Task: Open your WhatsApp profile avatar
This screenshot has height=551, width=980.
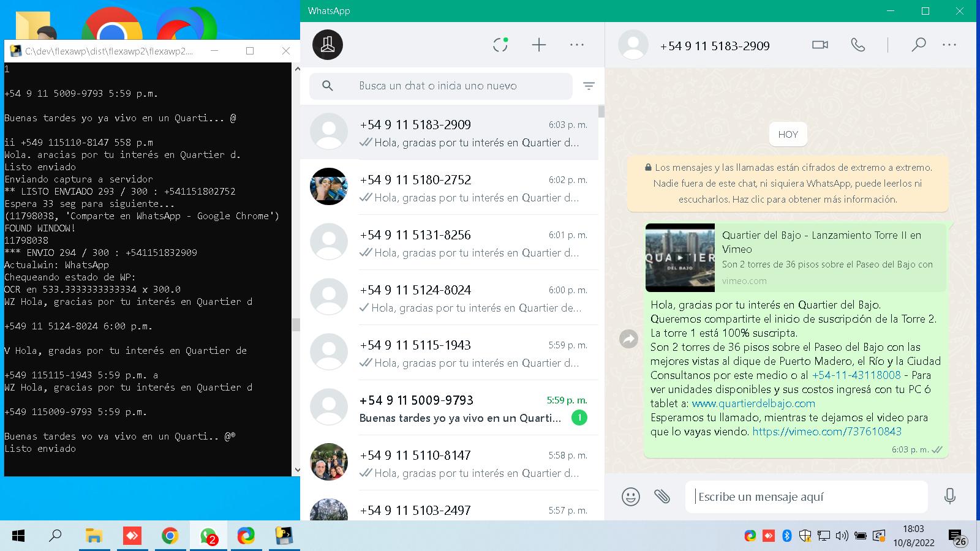Action: click(x=328, y=45)
